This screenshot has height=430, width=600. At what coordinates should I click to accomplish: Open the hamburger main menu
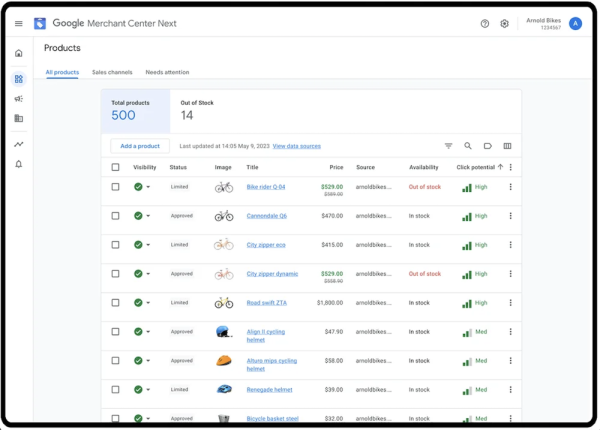point(19,24)
